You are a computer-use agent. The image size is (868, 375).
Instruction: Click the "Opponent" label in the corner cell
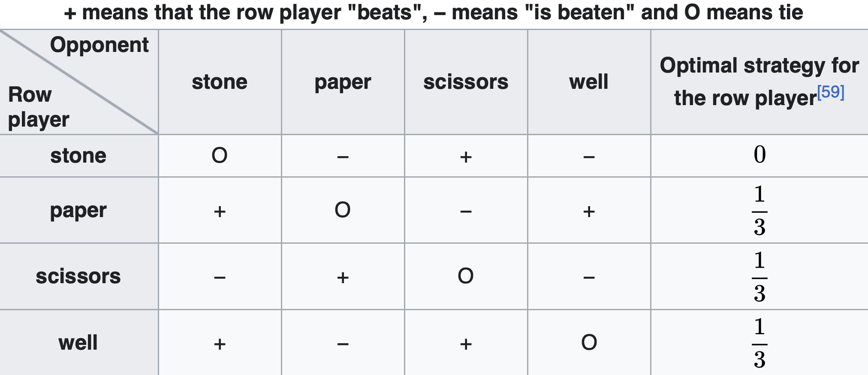[99, 45]
